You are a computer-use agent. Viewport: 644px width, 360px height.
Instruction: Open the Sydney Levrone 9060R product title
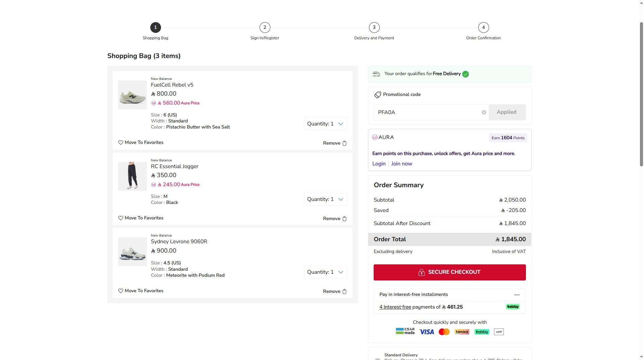click(179, 242)
